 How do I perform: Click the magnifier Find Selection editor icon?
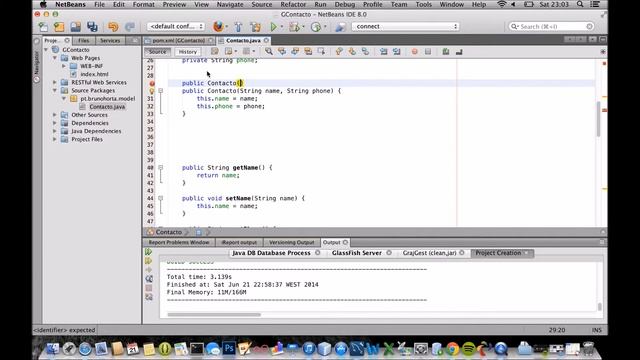click(269, 51)
